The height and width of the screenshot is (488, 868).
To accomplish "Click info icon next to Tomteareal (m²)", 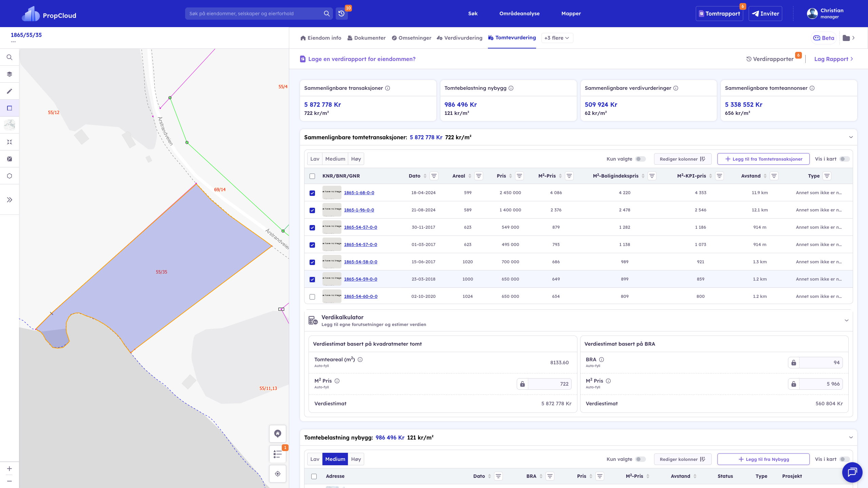I will [360, 360].
